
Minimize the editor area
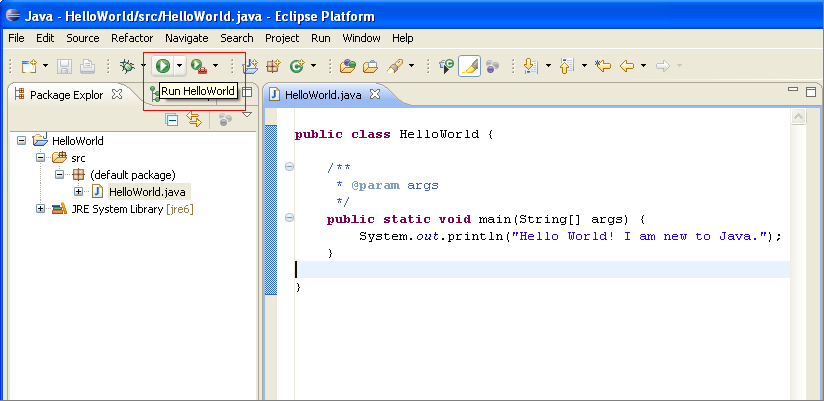click(x=793, y=90)
